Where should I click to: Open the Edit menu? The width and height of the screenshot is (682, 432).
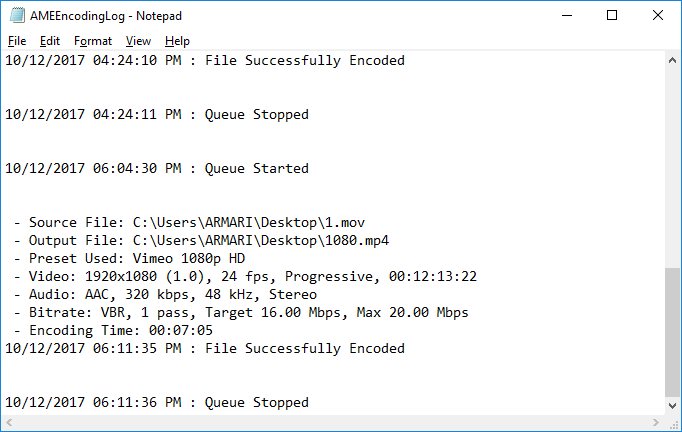pos(50,41)
